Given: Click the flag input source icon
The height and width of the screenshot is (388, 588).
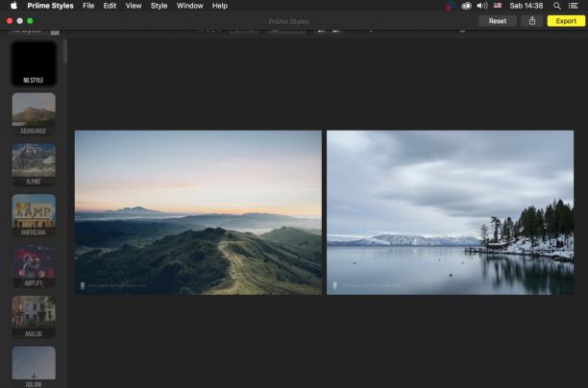Looking at the screenshot, I should [498, 5].
